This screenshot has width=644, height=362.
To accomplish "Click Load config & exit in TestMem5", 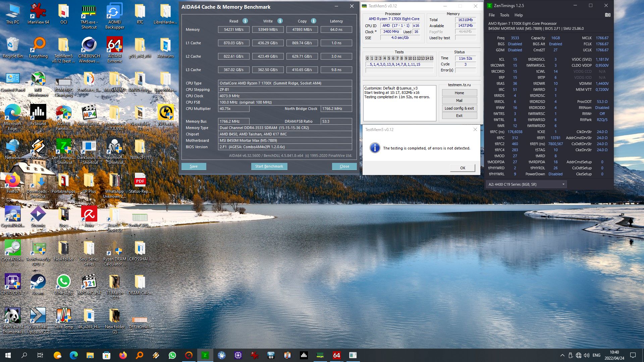I will click(459, 108).
